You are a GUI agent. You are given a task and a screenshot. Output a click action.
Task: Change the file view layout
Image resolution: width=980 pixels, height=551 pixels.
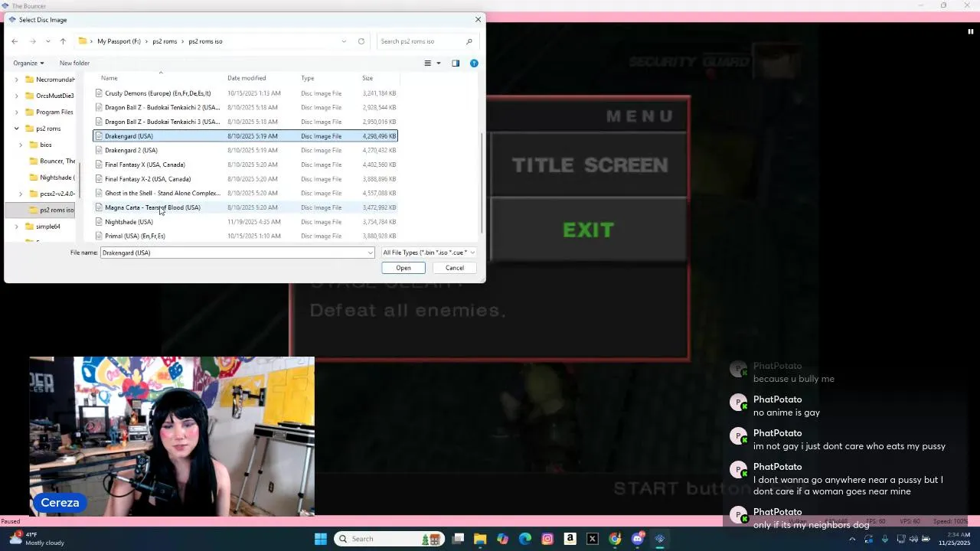(x=428, y=64)
